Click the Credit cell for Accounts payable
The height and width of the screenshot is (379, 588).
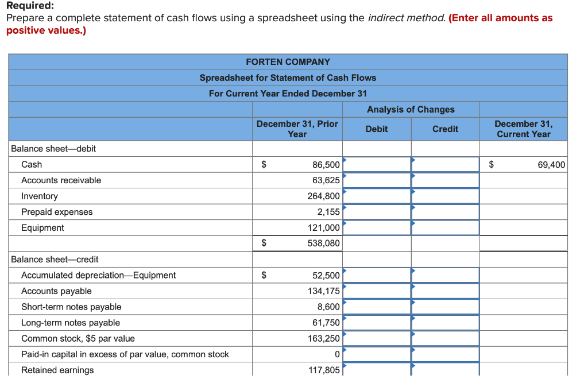click(446, 291)
